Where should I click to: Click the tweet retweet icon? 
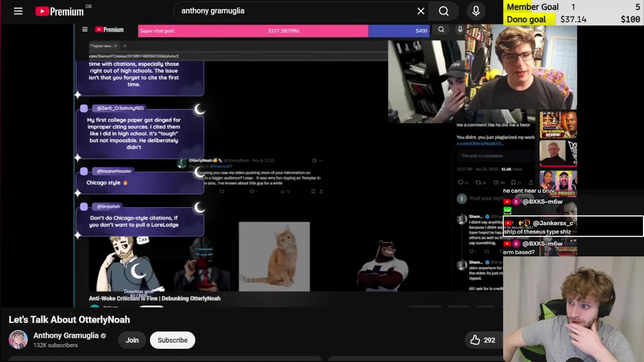pos(478,183)
